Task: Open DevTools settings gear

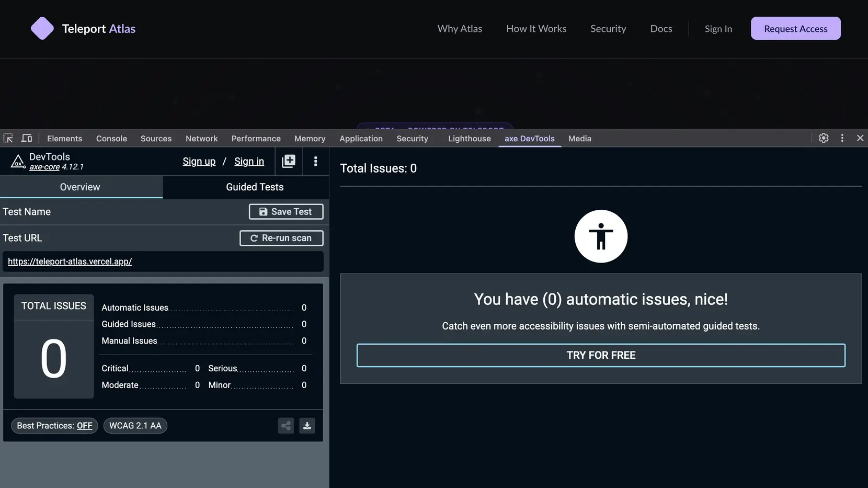Action: point(824,138)
